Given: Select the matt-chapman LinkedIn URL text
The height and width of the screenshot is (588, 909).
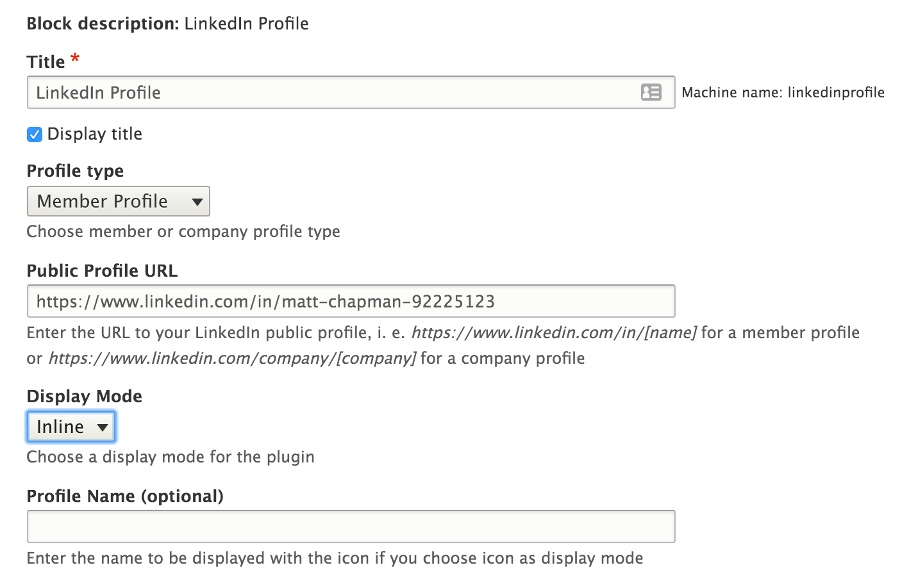Looking at the screenshot, I should pos(265,301).
